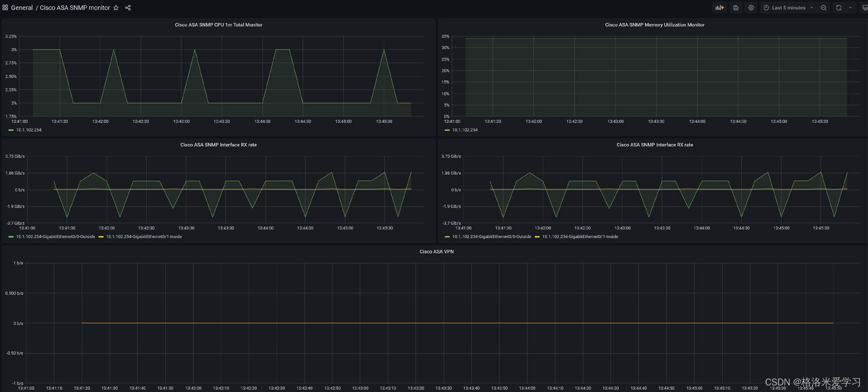
Task: Toggle 10.1.102.254 legend series in Memory panel
Action: point(465,130)
